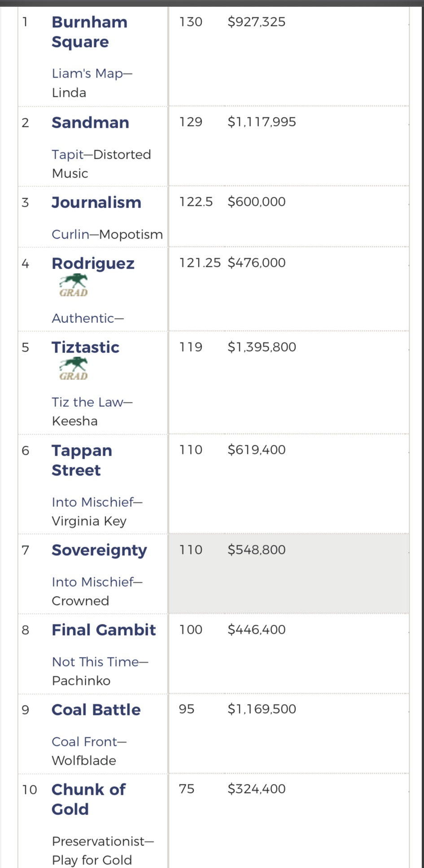Open the Tiztastic horse profile
The width and height of the screenshot is (424, 868).
click(85, 347)
